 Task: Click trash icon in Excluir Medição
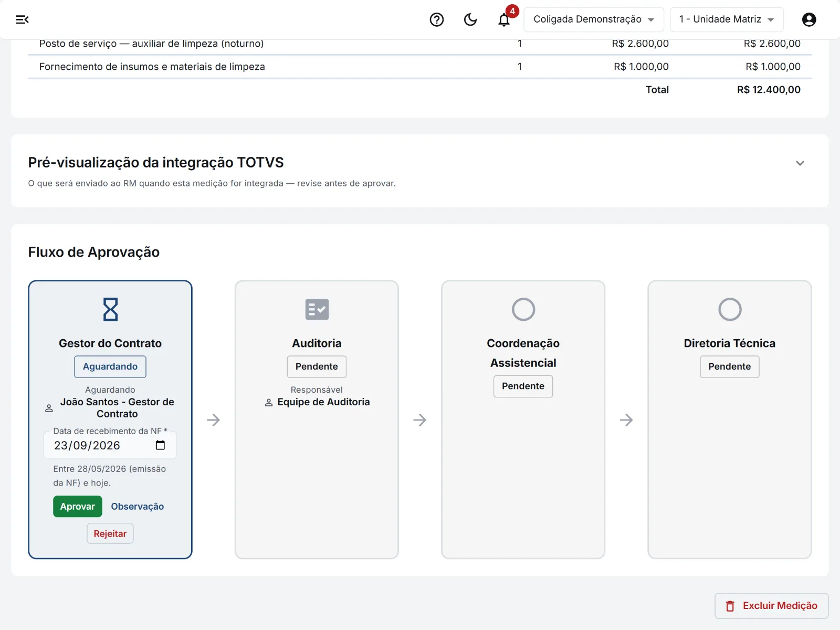(730, 606)
